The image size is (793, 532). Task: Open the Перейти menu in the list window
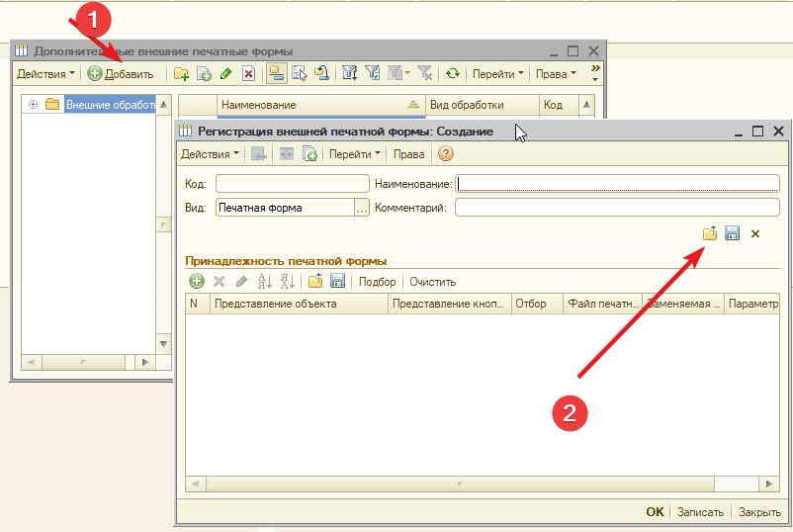tap(497, 74)
